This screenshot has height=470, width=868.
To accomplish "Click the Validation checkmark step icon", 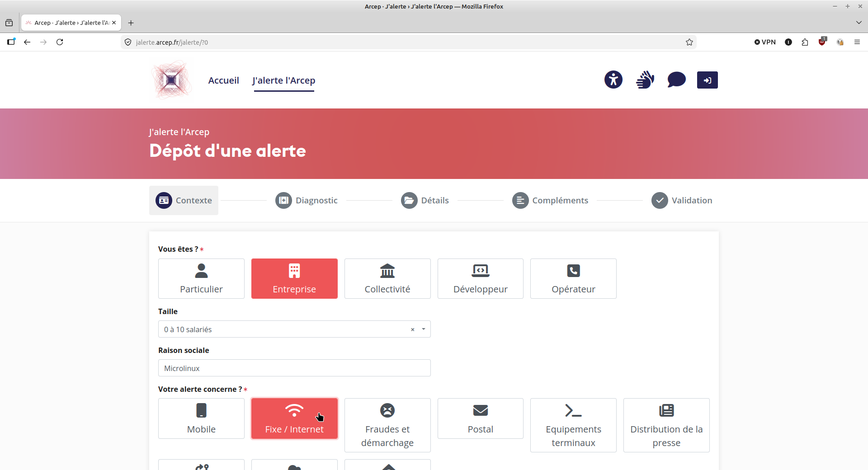I will (660, 200).
